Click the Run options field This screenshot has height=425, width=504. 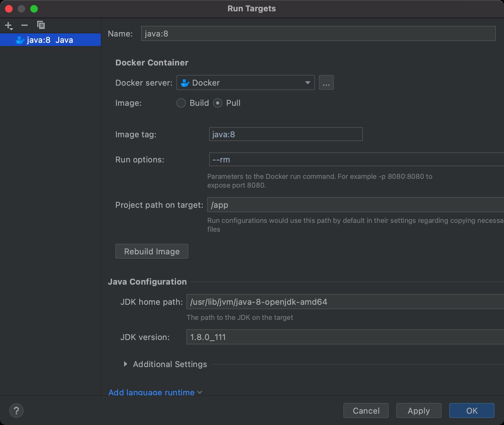click(356, 160)
